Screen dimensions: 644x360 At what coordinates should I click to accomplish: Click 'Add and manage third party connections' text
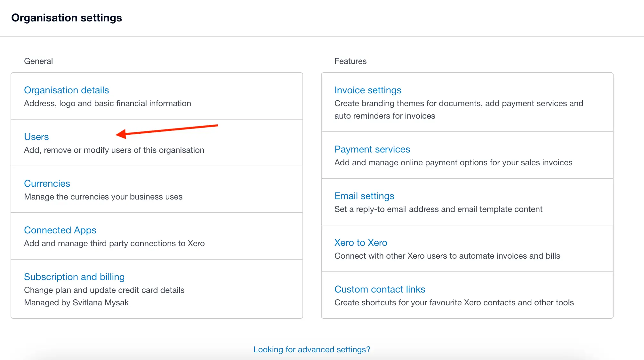pyautogui.click(x=114, y=243)
